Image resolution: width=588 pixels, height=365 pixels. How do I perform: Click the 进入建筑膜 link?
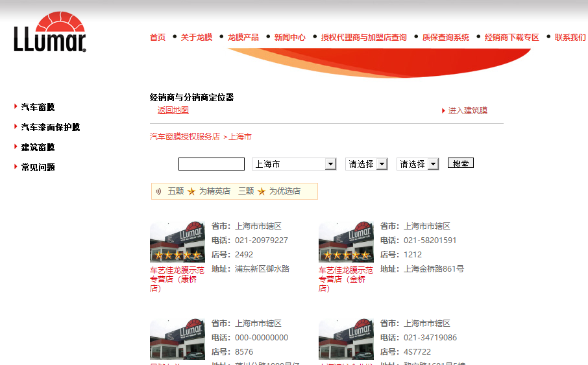tap(468, 111)
